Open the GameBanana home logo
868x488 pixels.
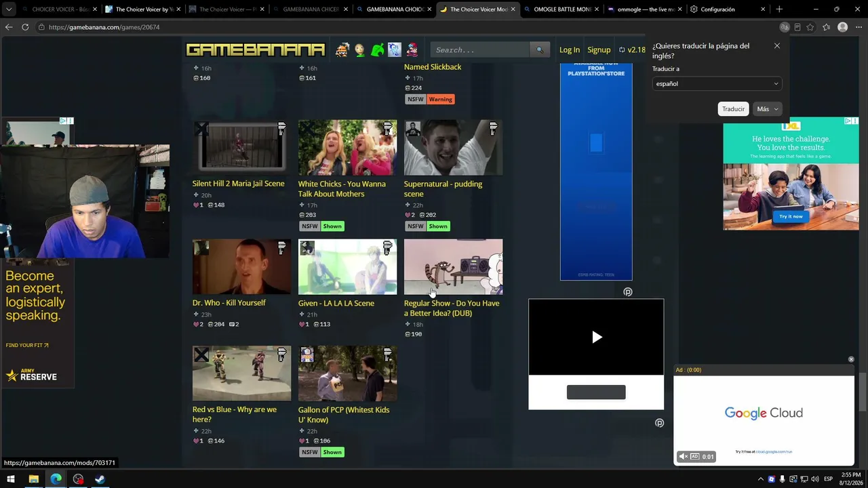pyautogui.click(x=256, y=49)
